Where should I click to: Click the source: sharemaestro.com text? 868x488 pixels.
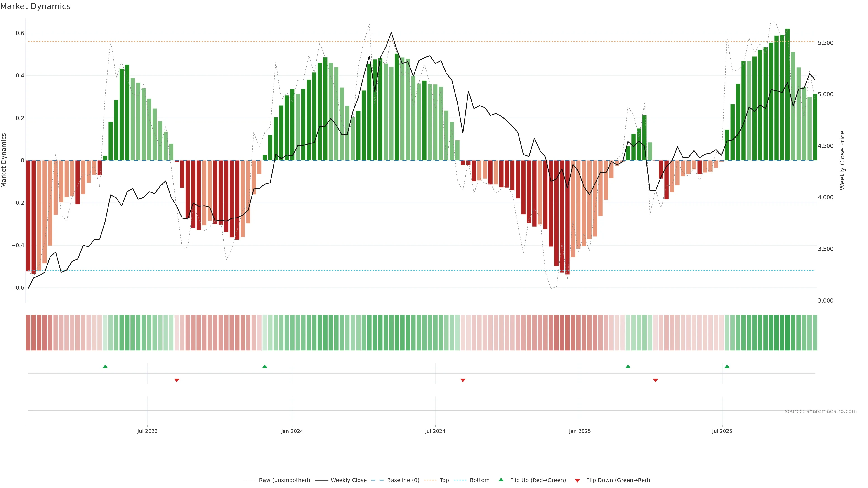[821, 411]
